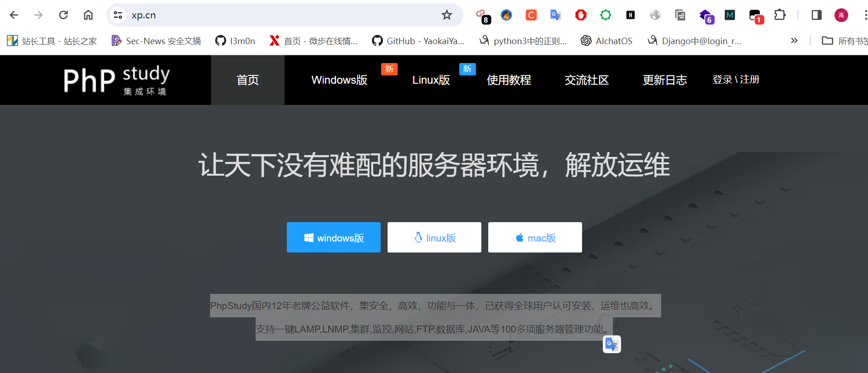
Task: Open the Linux版 navigation item
Action: [x=431, y=80]
